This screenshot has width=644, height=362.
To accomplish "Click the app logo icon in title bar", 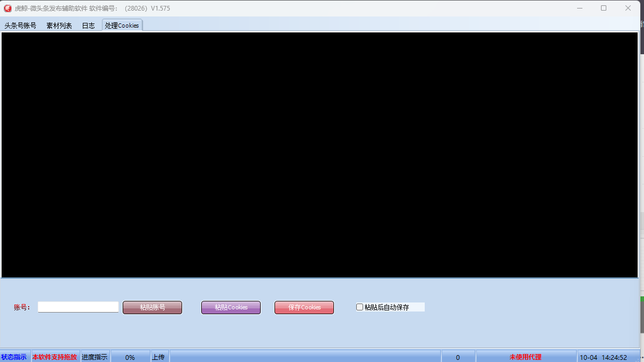I will point(8,9).
